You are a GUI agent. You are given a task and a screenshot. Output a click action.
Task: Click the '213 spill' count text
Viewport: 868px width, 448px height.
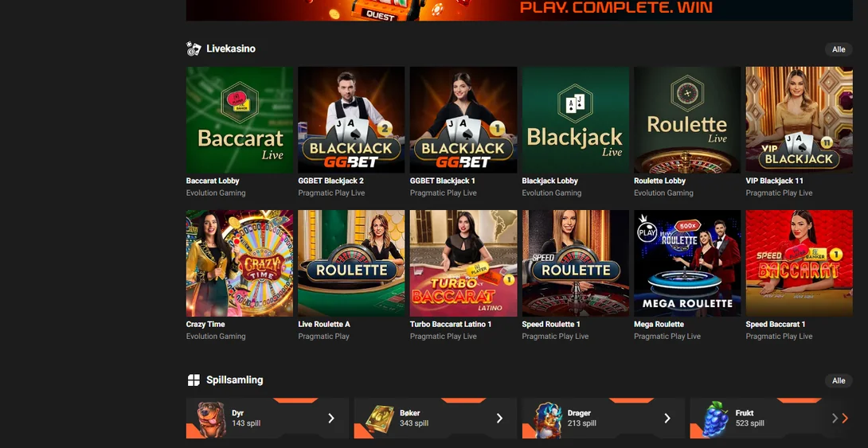582,423
